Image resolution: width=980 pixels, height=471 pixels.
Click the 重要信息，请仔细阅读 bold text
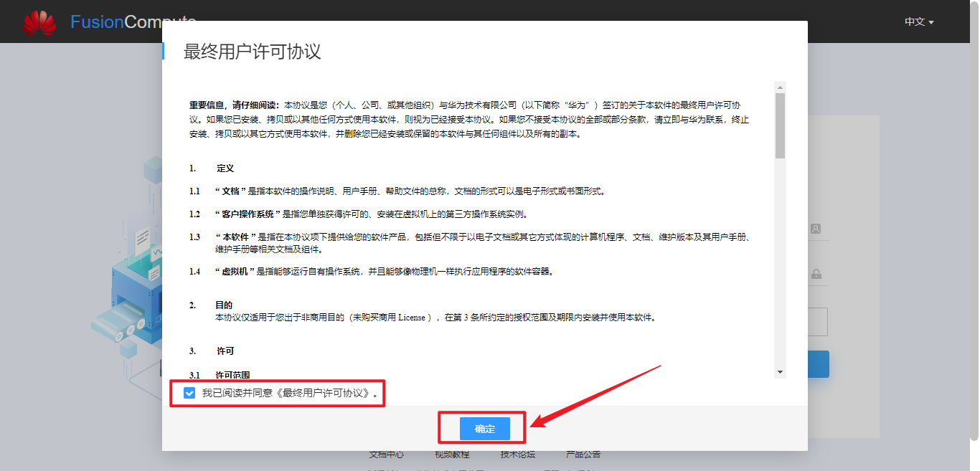click(x=235, y=105)
